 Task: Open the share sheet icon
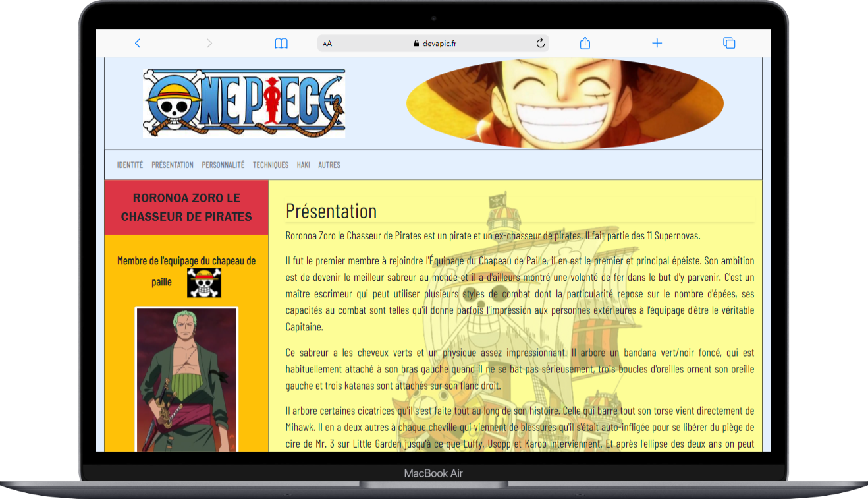[x=585, y=44]
